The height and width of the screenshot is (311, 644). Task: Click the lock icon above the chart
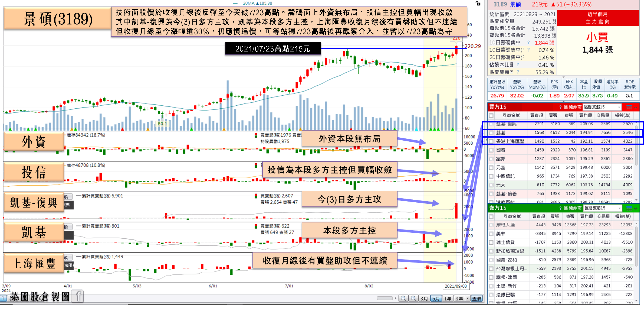pyautogui.click(x=478, y=3)
